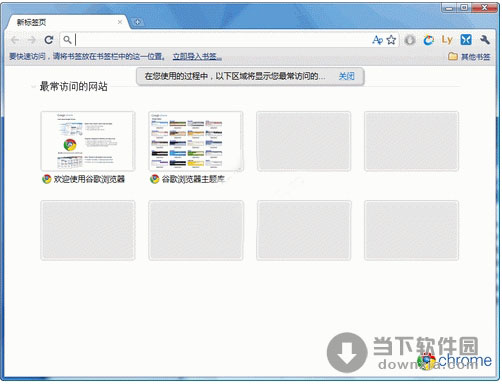Open the wrench settings menu
Screen dimensions: 502x387
tap(485, 40)
